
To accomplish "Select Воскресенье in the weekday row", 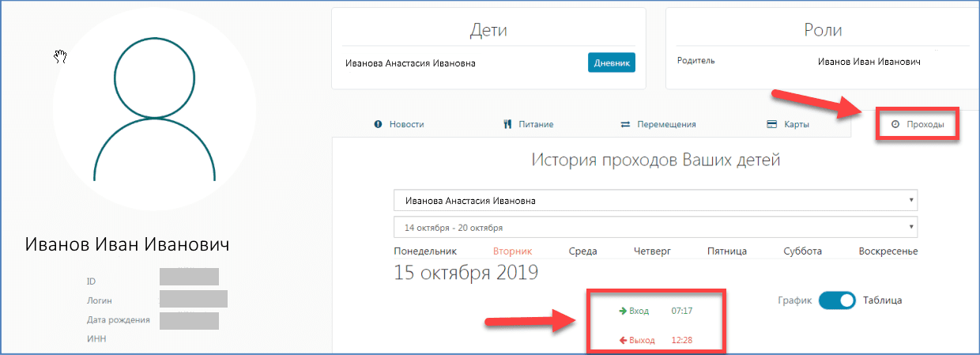I will pos(888,251).
